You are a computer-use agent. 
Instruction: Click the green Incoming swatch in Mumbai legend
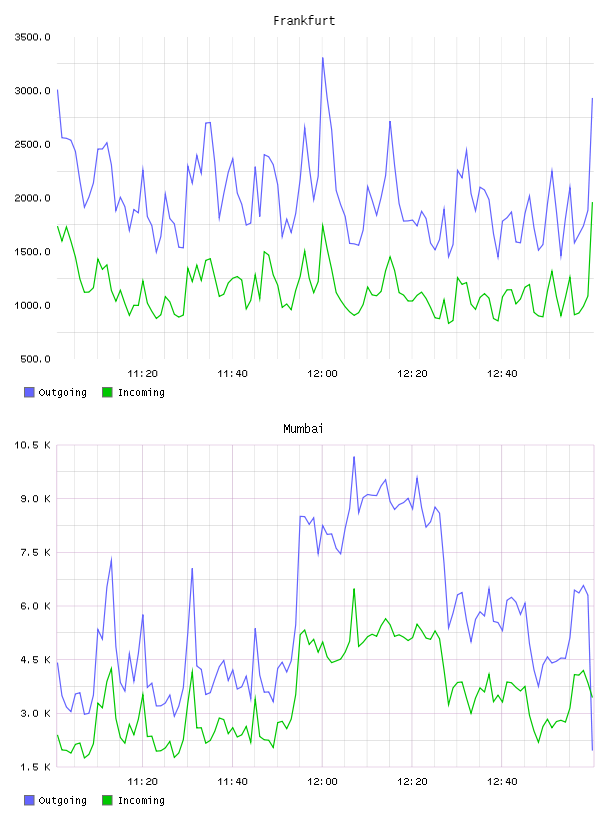pyautogui.click(x=107, y=800)
